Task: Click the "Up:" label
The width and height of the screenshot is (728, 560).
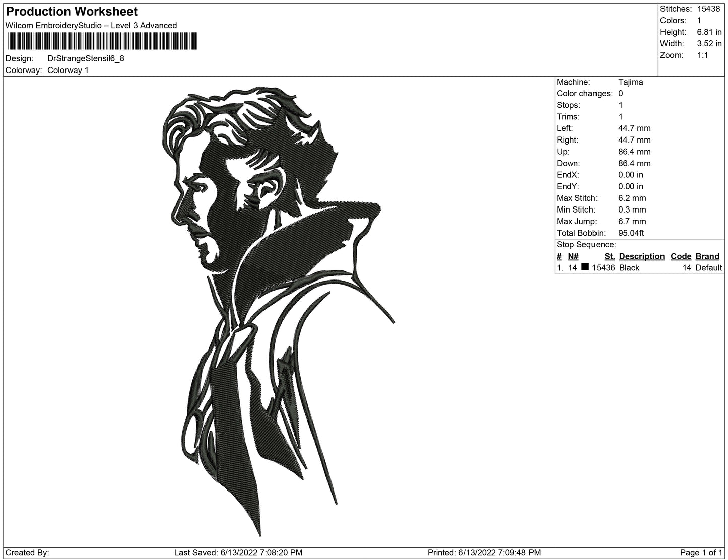Action: pos(563,152)
